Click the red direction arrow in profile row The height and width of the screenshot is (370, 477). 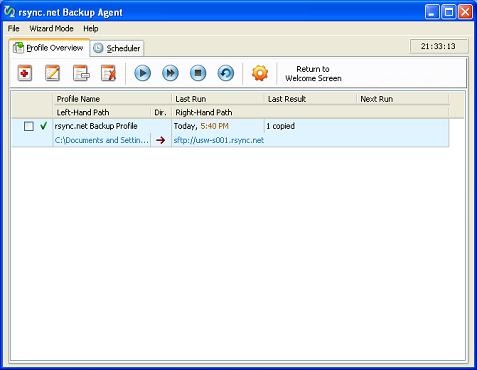(161, 140)
